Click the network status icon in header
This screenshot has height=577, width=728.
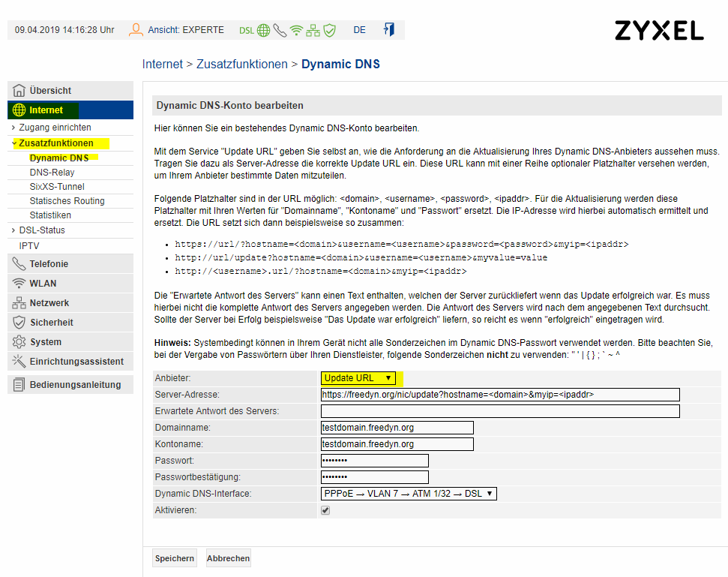pyautogui.click(x=313, y=30)
